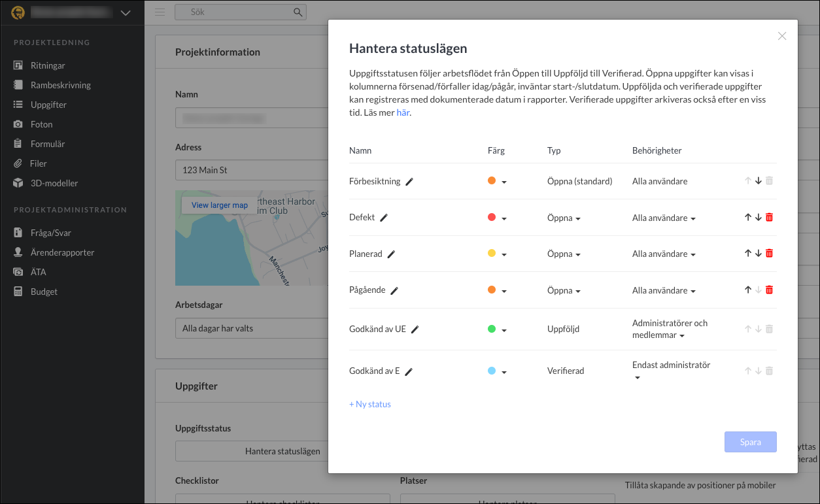
Task: Go to Ärenderapporter in sidebar
Action: tap(62, 252)
